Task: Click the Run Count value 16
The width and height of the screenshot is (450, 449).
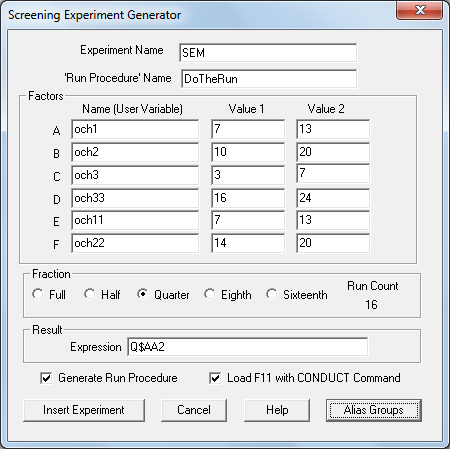Action: (x=371, y=305)
